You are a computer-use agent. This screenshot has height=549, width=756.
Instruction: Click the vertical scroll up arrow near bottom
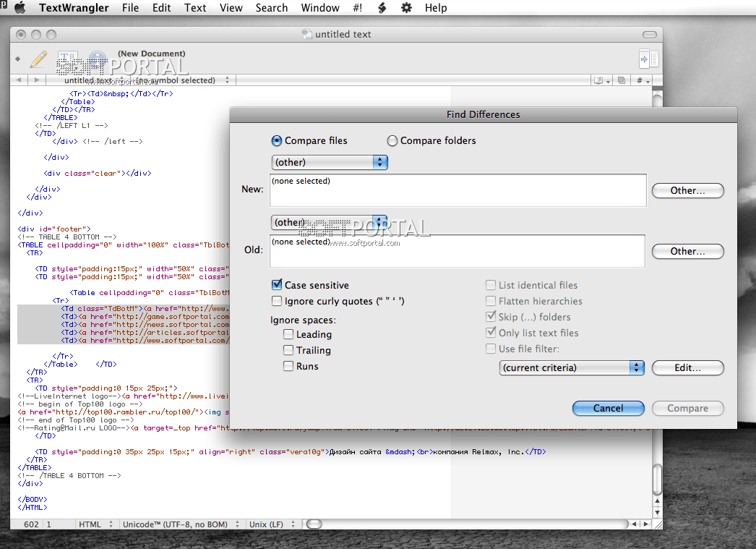(657, 501)
